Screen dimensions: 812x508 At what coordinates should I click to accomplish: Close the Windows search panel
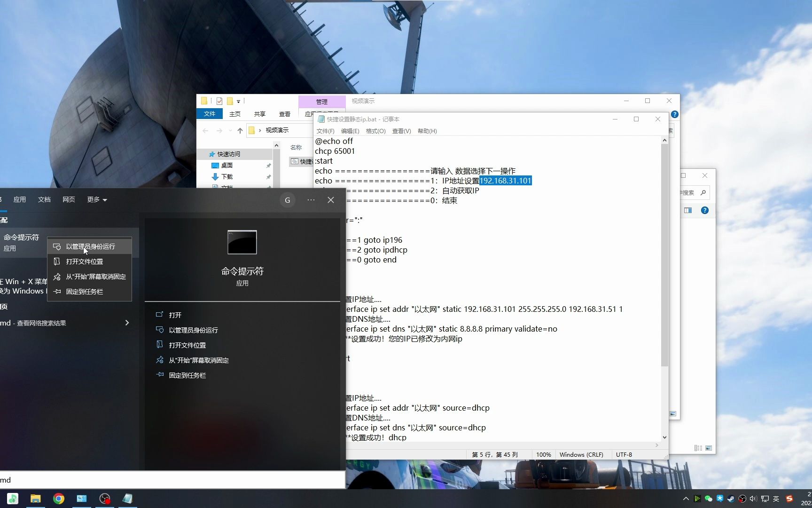(x=331, y=200)
